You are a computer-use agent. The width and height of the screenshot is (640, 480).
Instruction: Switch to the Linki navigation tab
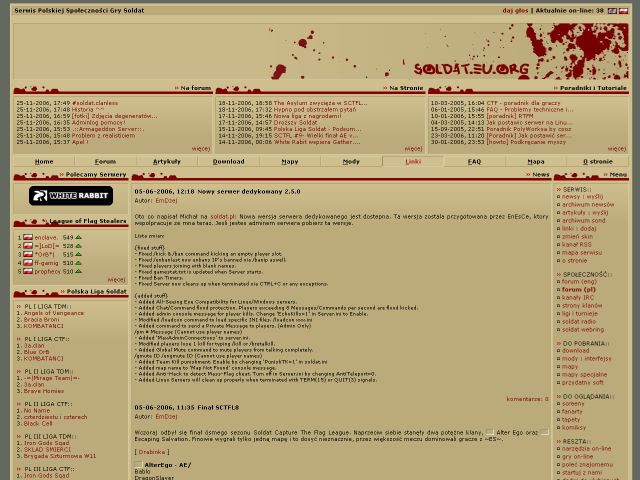[x=412, y=161]
